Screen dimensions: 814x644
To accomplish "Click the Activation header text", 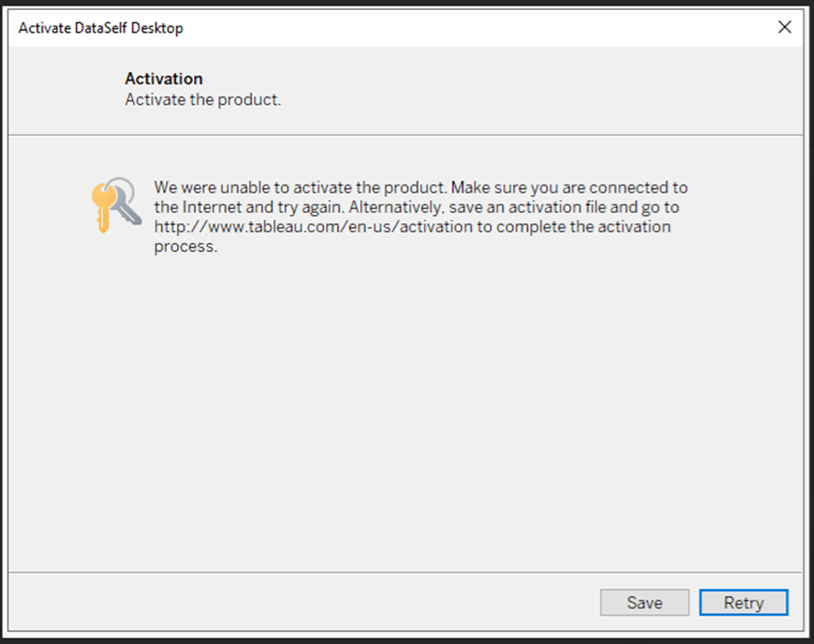I will click(x=163, y=78).
